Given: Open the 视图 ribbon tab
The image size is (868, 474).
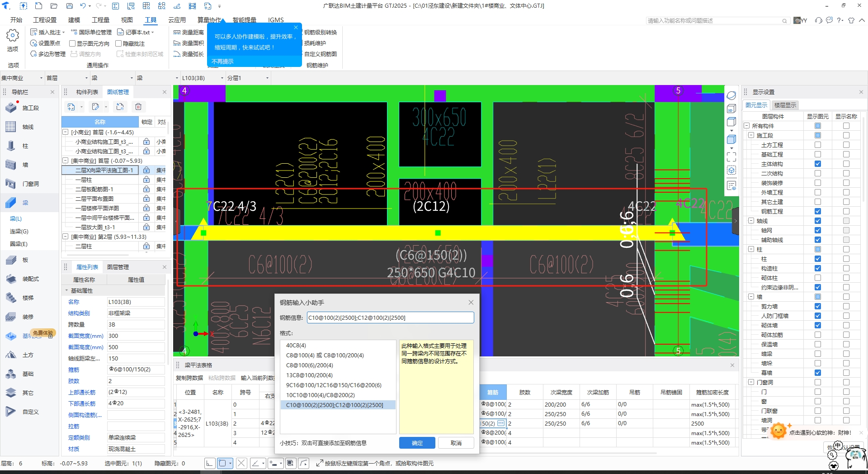Looking at the screenshot, I should [127, 20].
